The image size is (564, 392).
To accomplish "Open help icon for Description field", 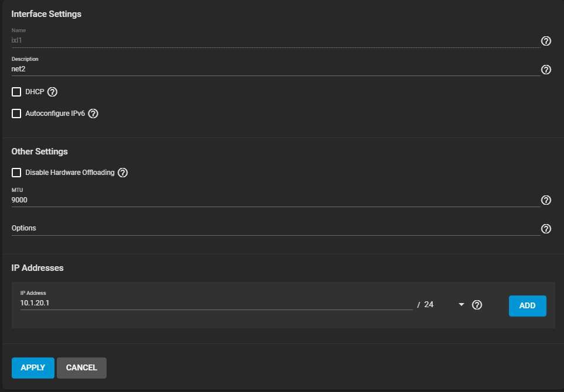I will [546, 70].
